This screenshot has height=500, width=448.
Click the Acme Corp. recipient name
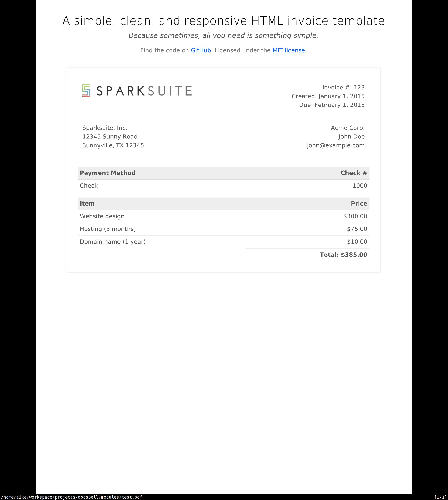(348, 128)
